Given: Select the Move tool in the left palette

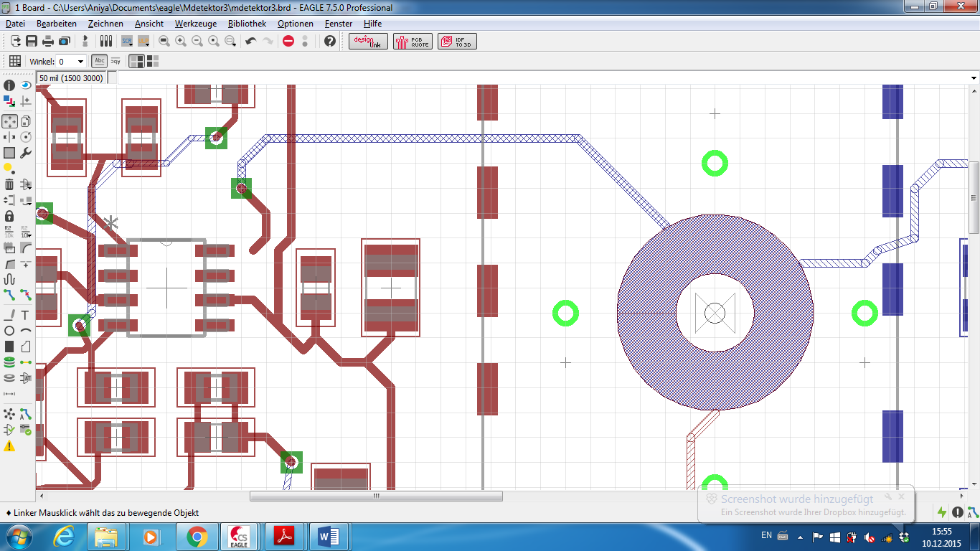Looking at the screenshot, I should tap(9, 121).
